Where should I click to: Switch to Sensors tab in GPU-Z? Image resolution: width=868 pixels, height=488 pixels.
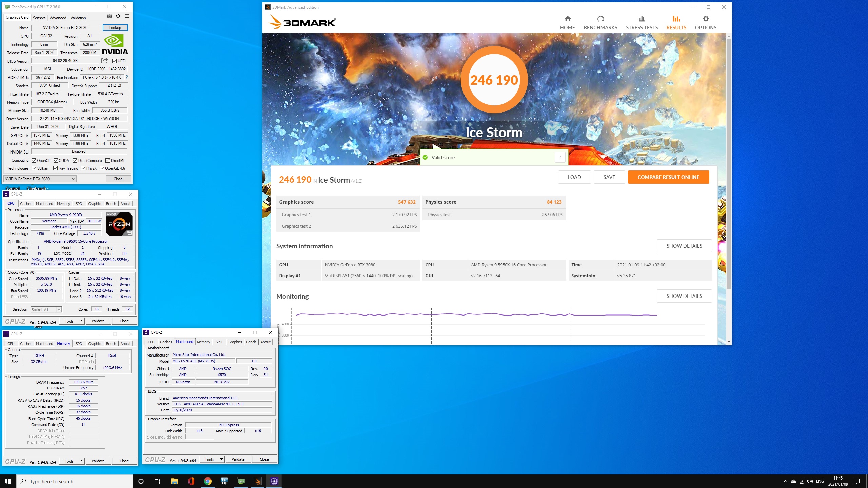point(39,18)
